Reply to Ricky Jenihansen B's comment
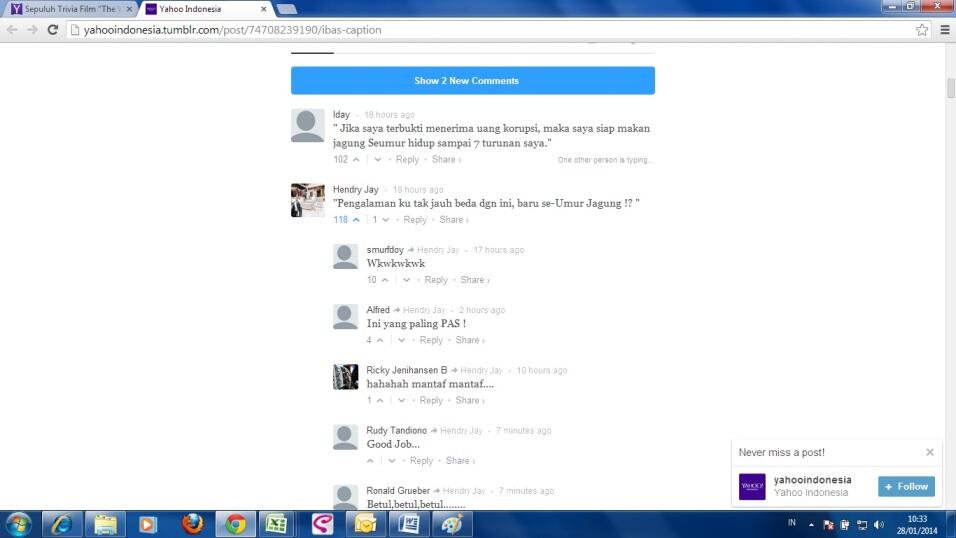Image resolution: width=956 pixels, height=538 pixels. (x=431, y=401)
